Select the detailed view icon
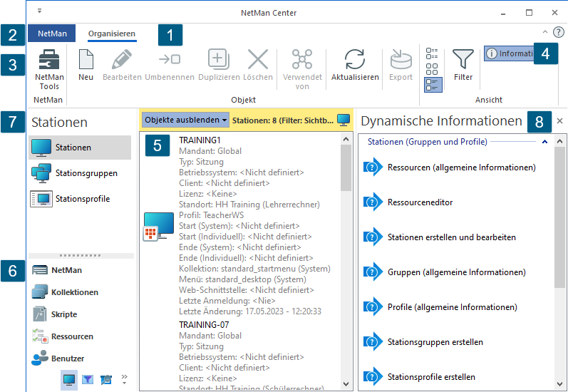Screen dimensions: 568x392 433,85
